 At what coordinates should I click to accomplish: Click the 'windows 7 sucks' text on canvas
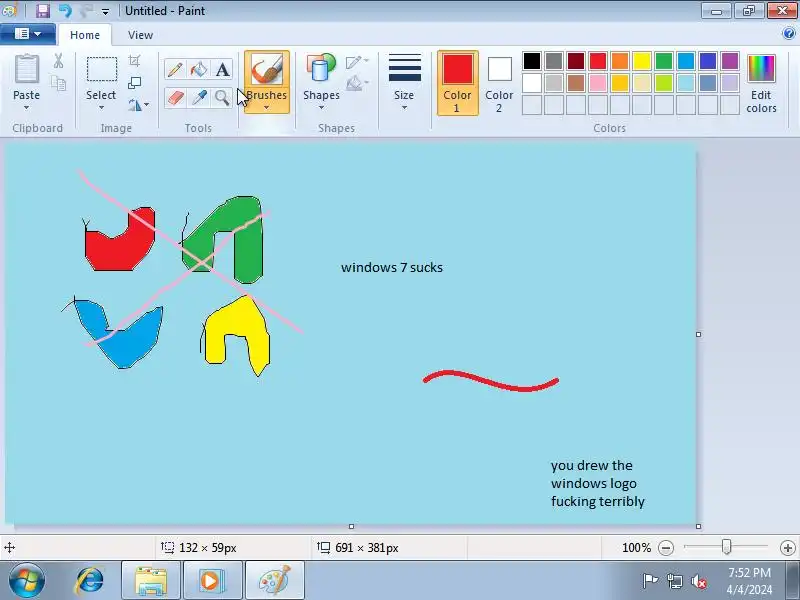(392, 267)
